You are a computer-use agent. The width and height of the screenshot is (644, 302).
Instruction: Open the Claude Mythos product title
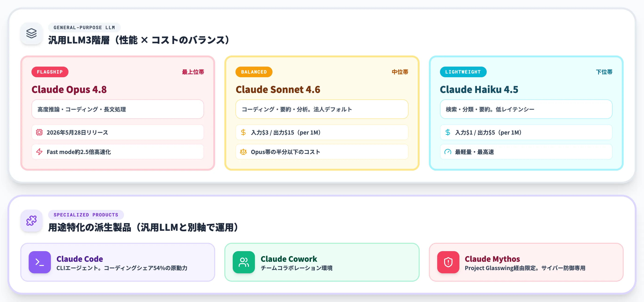tap(492, 259)
